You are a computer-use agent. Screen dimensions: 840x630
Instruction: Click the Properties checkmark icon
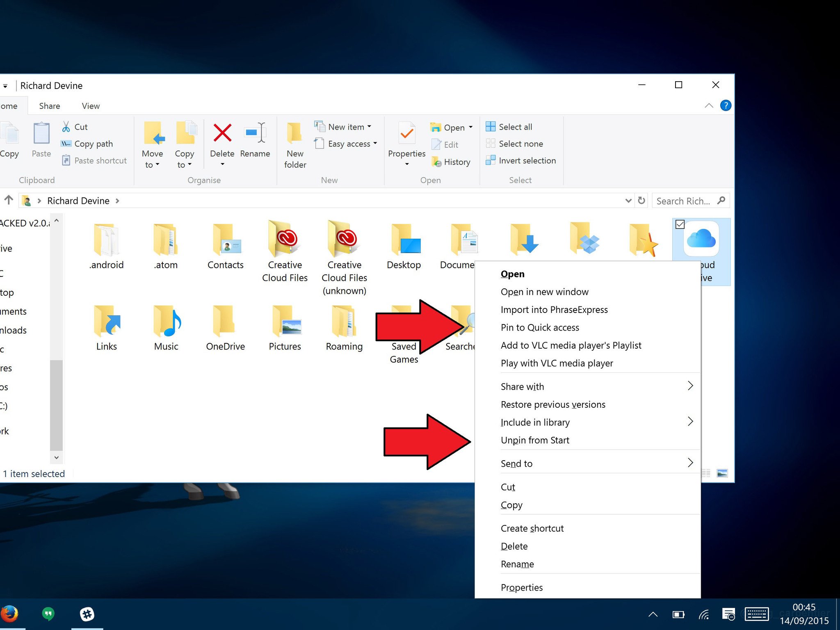click(x=406, y=133)
